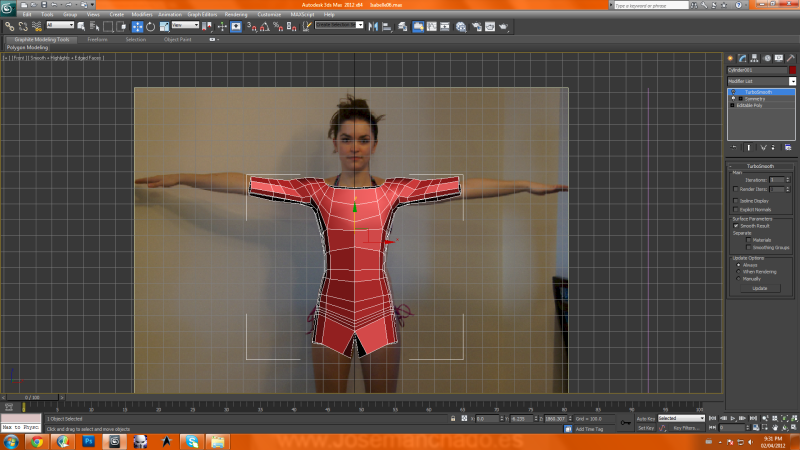Collapse the TurboSmooth rollout header
This screenshot has height=450, width=800.
(760, 166)
